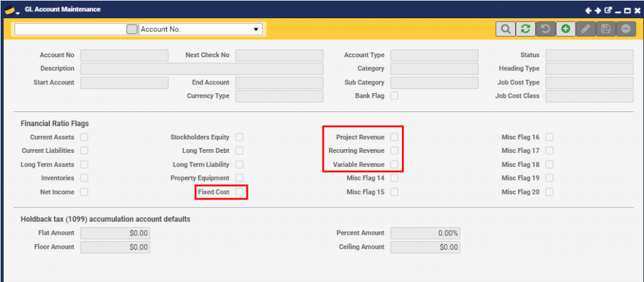
Task: Enable the Fixed Cost checkbox
Action: [239, 192]
